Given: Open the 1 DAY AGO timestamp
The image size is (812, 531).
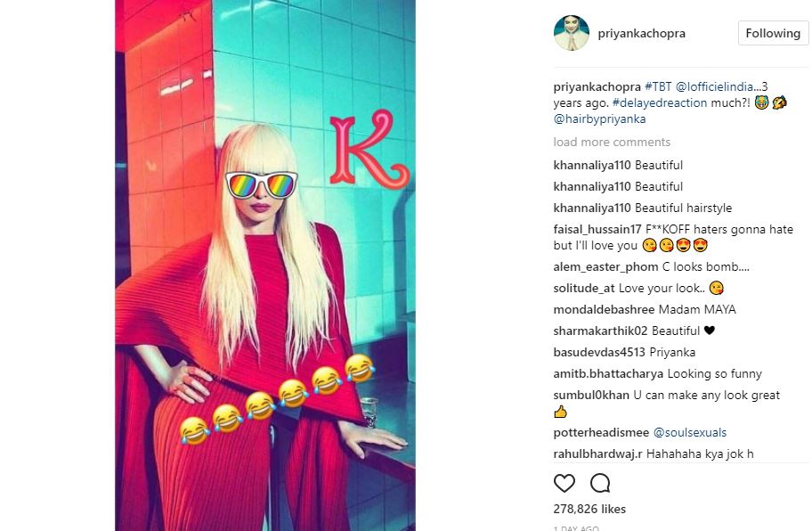Looking at the screenshot, I should (576, 528).
